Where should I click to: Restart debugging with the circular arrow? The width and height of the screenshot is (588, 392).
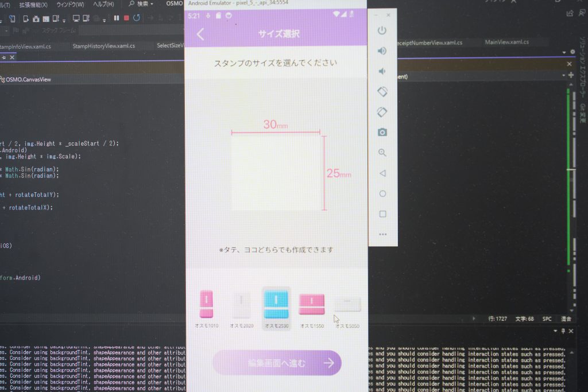(x=137, y=18)
